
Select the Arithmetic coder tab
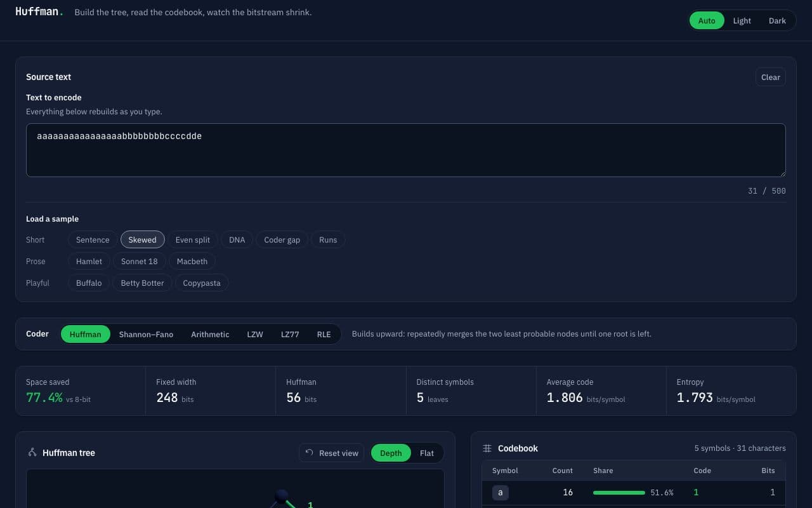(x=210, y=334)
